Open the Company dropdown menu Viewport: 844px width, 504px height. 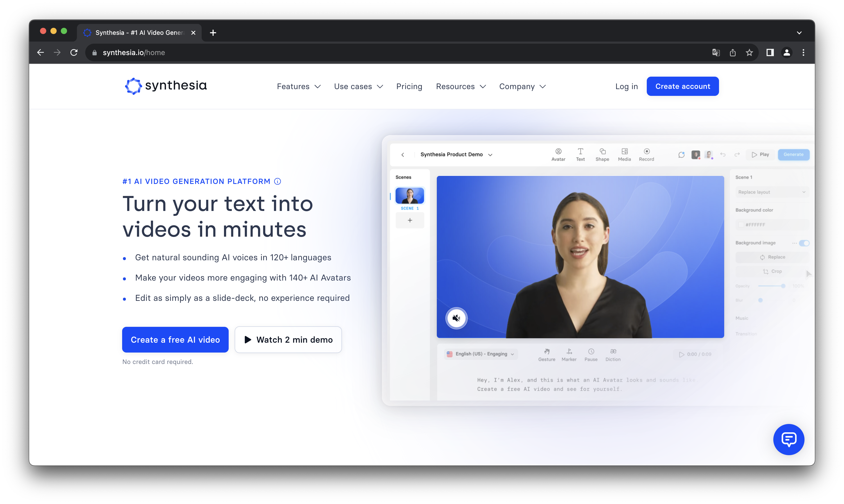point(522,87)
